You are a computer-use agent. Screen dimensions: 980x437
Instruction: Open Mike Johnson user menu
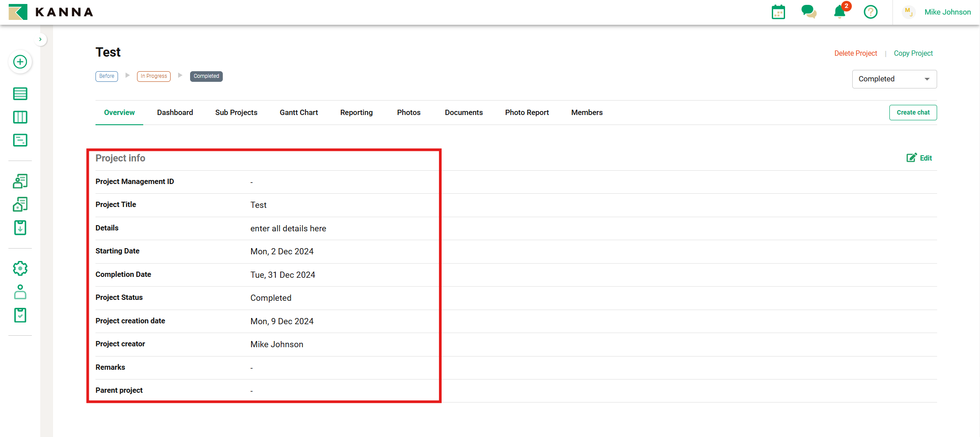point(947,12)
